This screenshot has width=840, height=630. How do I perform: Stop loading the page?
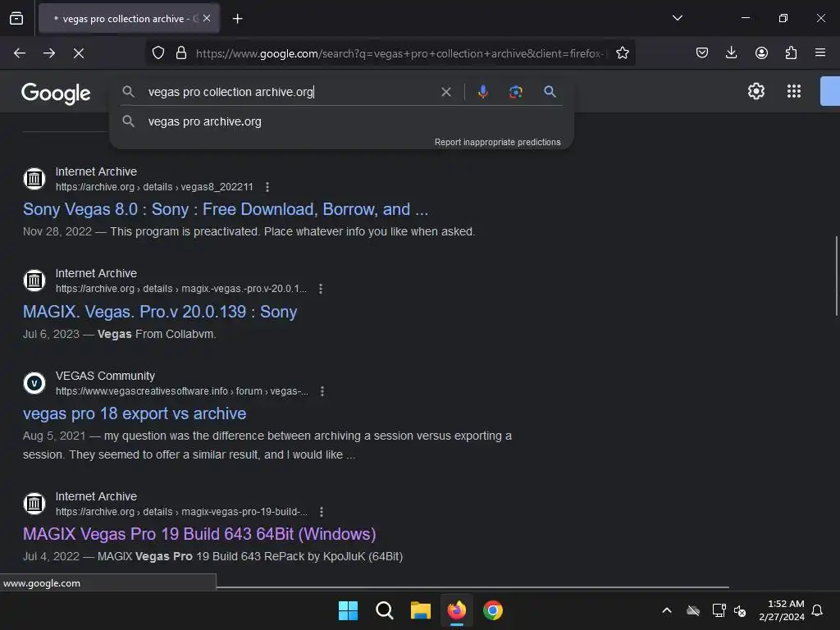point(79,53)
